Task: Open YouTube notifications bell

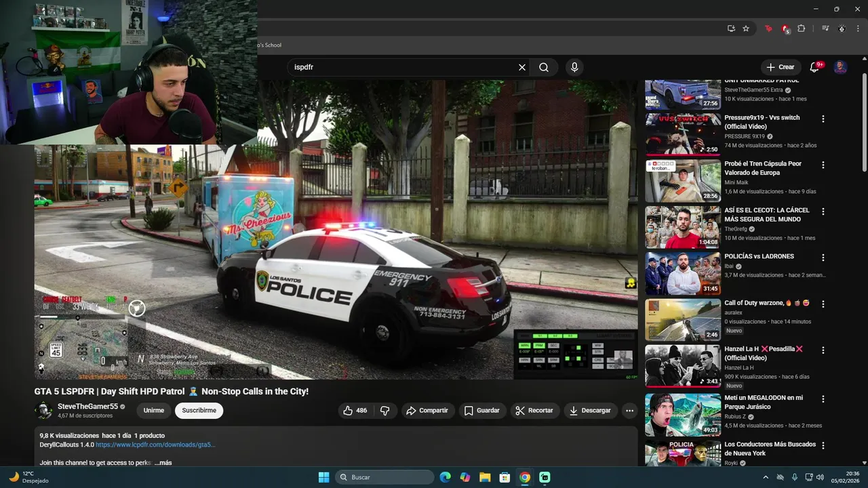Action: pos(815,67)
